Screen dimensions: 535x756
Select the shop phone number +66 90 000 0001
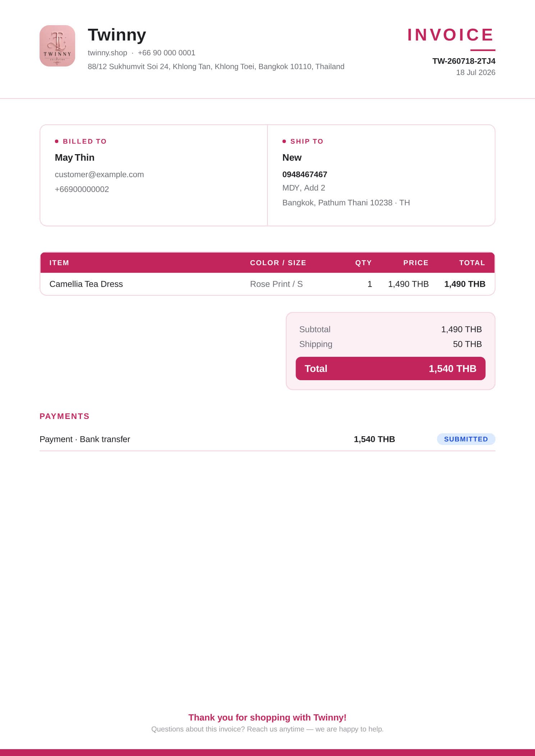point(166,53)
